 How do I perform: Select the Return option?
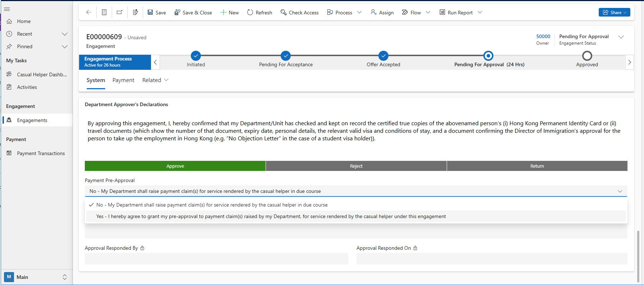pos(537,166)
